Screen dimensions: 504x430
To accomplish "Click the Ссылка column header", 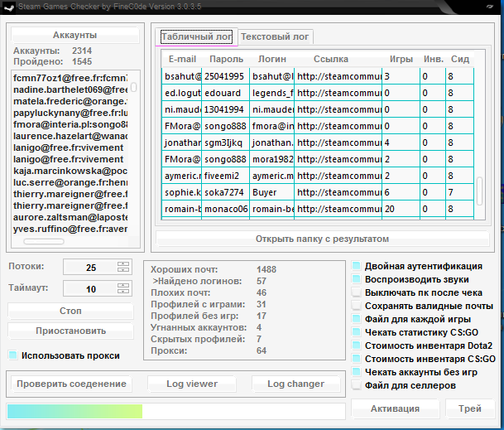I will point(331,59).
